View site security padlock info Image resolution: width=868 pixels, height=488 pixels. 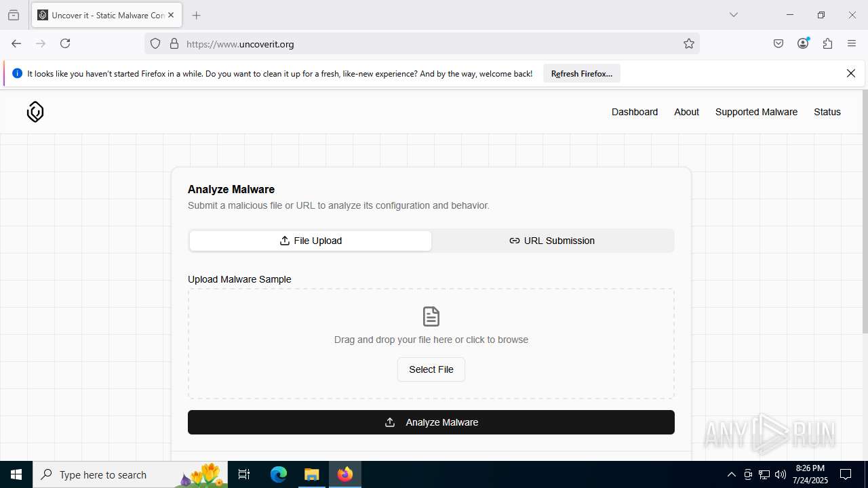[x=174, y=44]
